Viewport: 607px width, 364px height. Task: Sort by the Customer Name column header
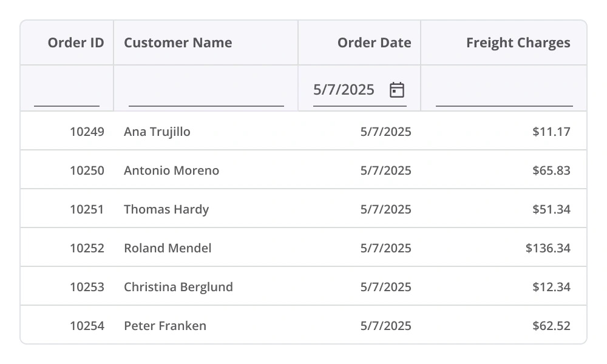(178, 42)
